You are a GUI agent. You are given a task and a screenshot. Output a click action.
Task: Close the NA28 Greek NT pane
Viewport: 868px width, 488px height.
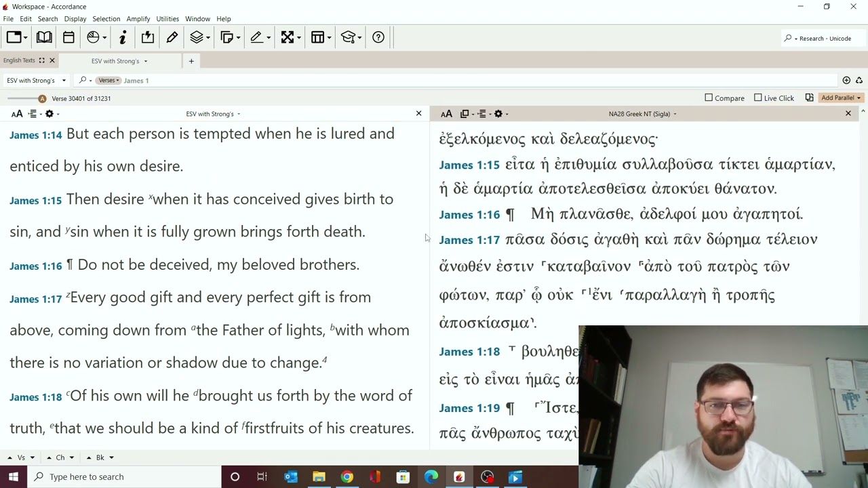coord(848,113)
